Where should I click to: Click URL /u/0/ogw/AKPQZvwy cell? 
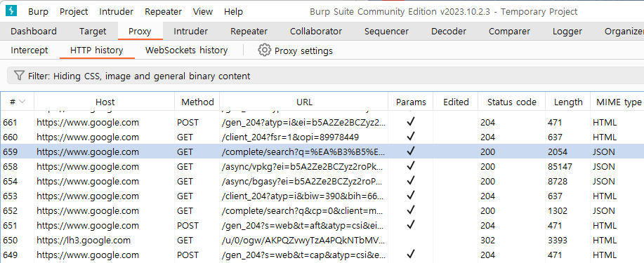[x=303, y=241]
